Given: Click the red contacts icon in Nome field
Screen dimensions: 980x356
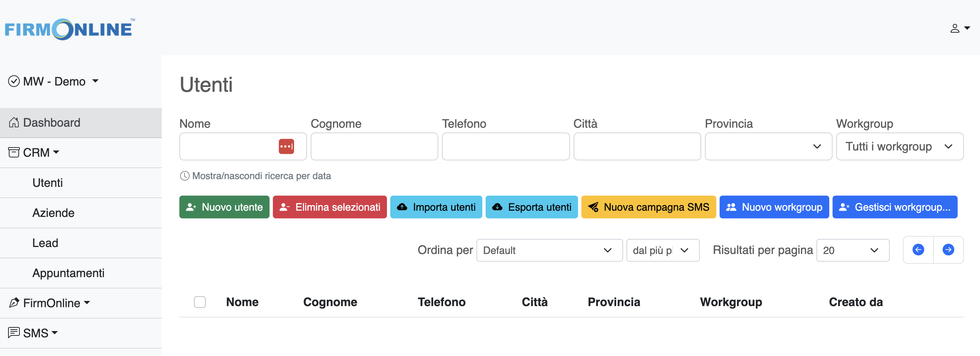Looking at the screenshot, I should point(287,146).
